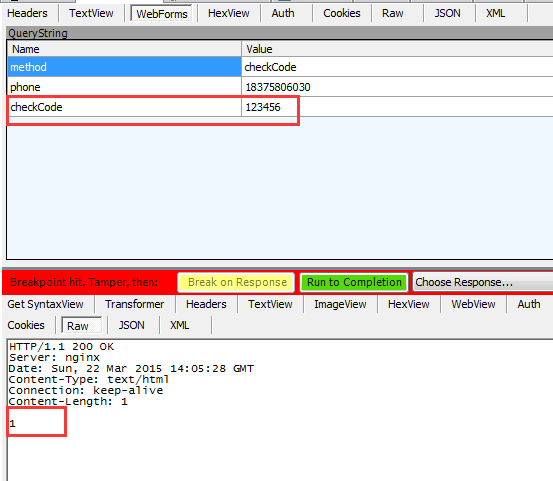Switch to the request Raw tab

click(x=393, y=13)
